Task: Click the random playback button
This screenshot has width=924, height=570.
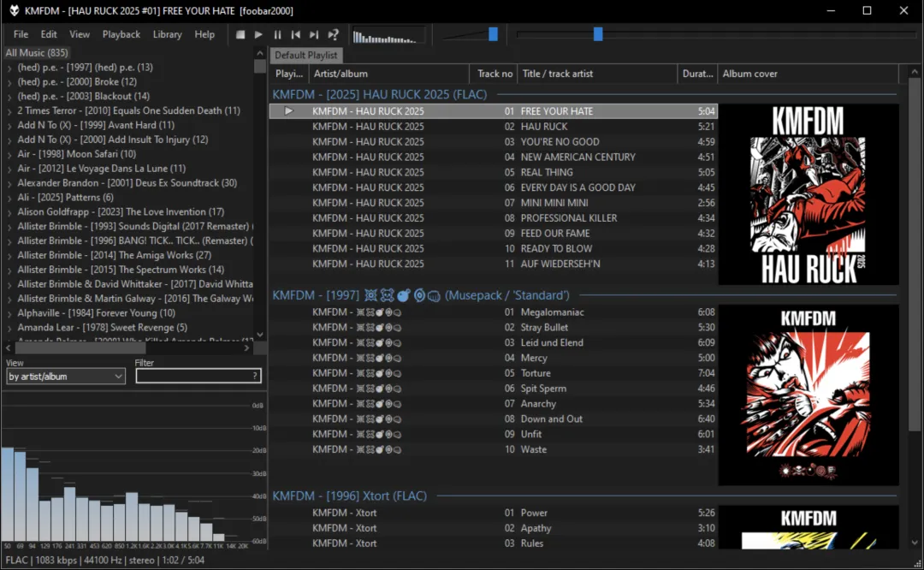Action: coord(333,34)
